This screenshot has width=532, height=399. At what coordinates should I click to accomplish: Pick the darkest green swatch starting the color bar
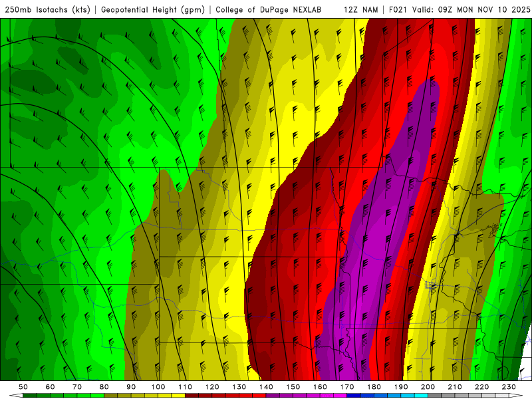[30, 396]
